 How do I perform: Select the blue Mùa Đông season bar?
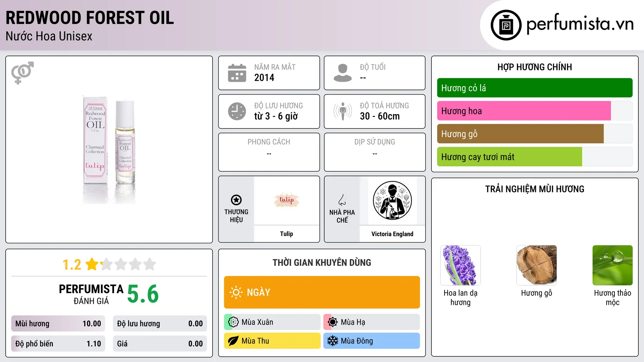(x=372, y=341)
